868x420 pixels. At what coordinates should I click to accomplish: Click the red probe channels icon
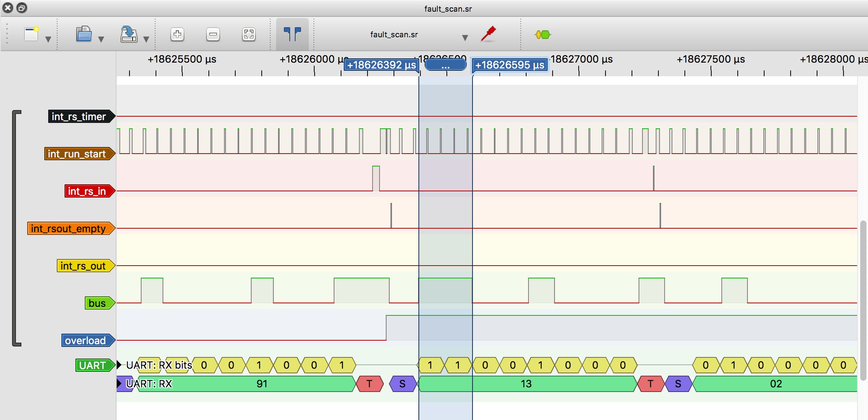(x=488, y=34)
